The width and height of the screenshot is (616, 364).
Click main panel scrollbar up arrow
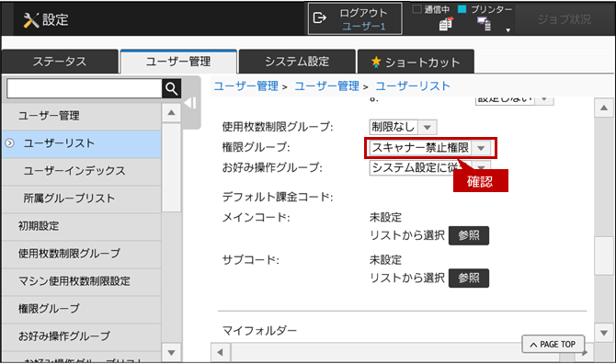[x=604, y=108]
